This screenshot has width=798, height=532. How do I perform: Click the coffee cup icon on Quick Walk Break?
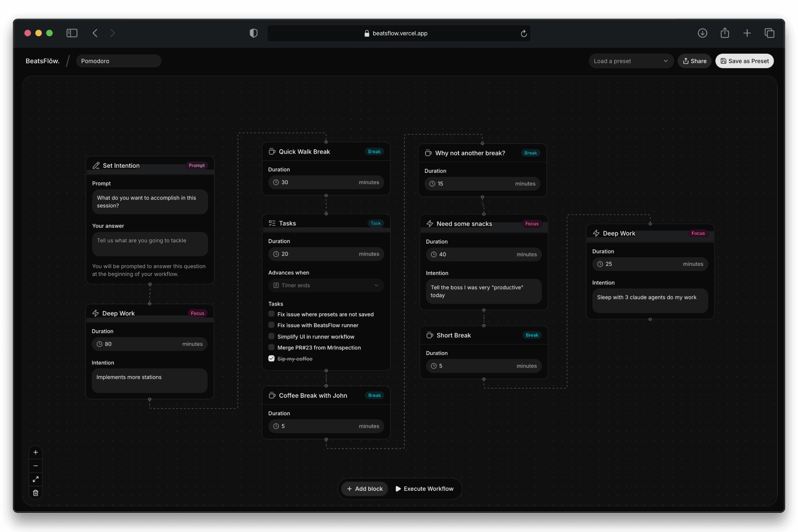[272, 152]
